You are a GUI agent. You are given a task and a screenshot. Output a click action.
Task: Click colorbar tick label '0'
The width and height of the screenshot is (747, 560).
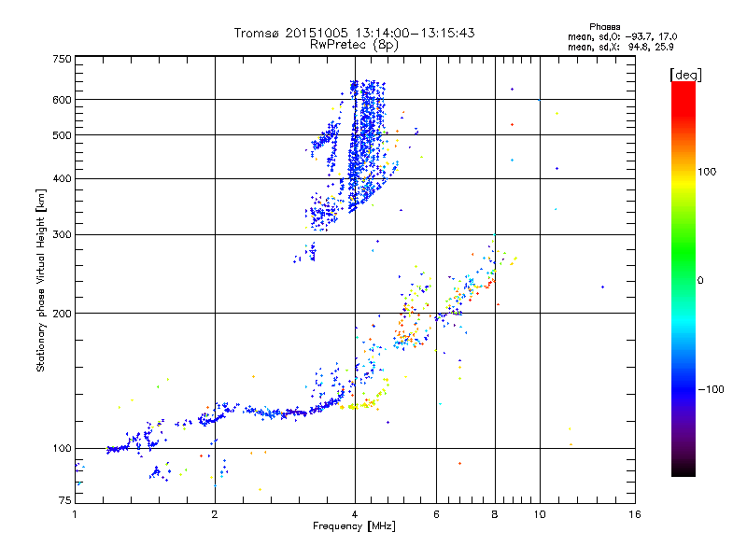[x=700, y=281]
